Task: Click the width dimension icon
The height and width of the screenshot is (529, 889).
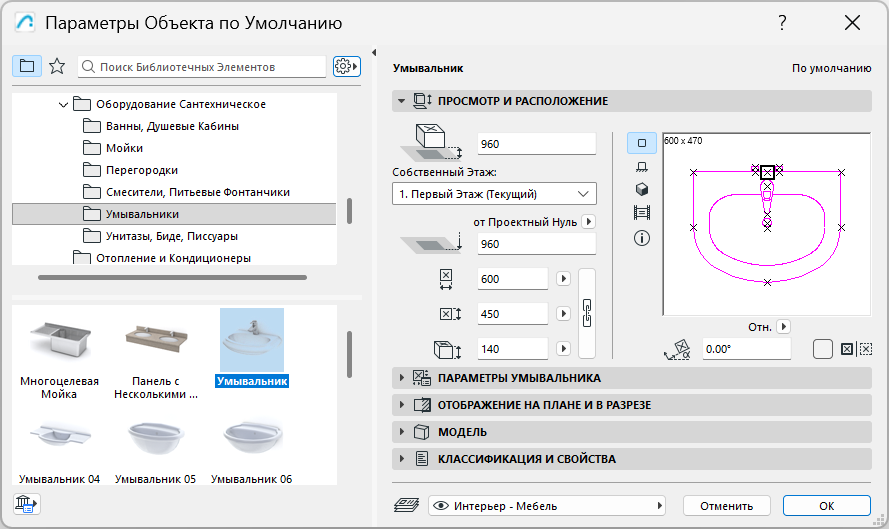Action: point(446,279)
